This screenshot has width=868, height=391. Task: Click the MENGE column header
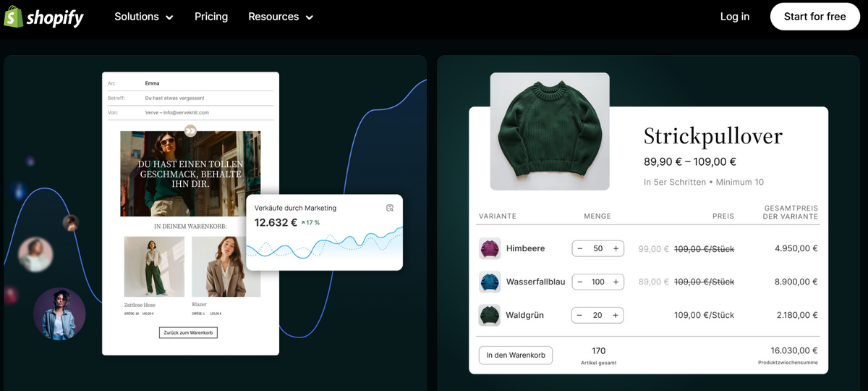(597, 216)
